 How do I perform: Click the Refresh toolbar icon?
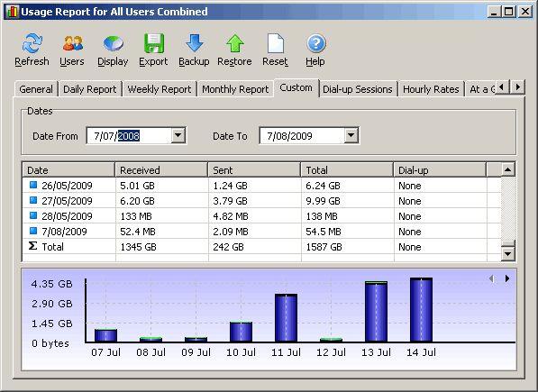pos(32,43)
